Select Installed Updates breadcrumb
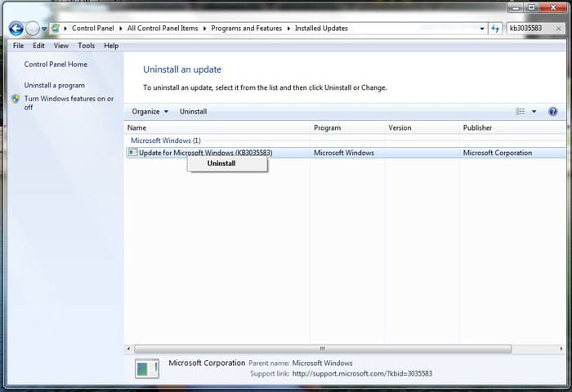 pyautogui.click(x=321, y=28)
